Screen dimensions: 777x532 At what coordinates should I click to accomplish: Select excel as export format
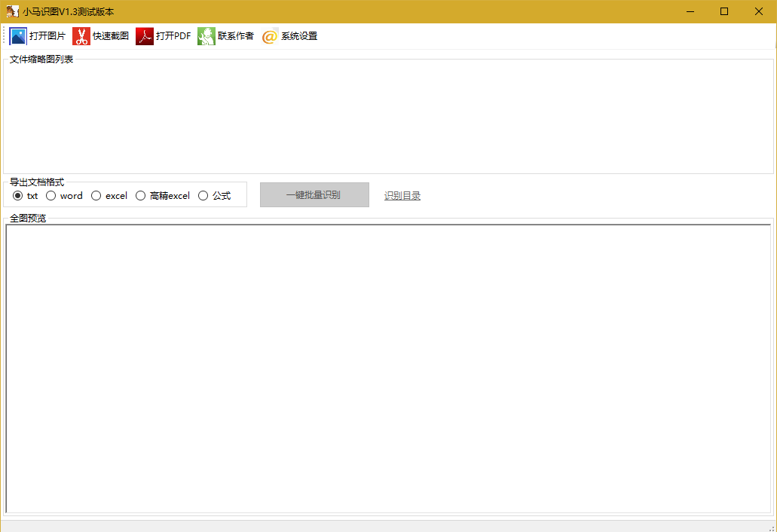[x=96, y=195]
